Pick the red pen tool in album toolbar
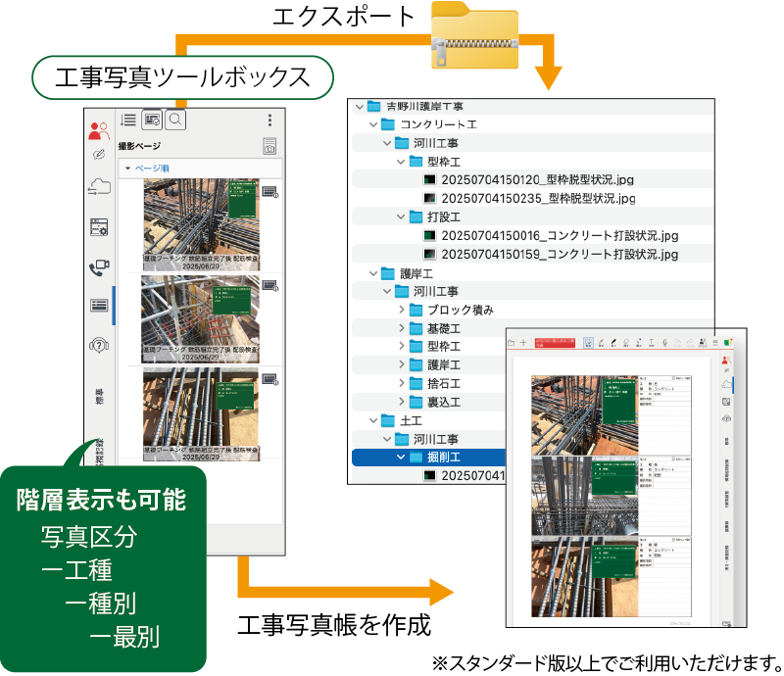The height and width of the screenshot is (676, 784). pos(601,343)
